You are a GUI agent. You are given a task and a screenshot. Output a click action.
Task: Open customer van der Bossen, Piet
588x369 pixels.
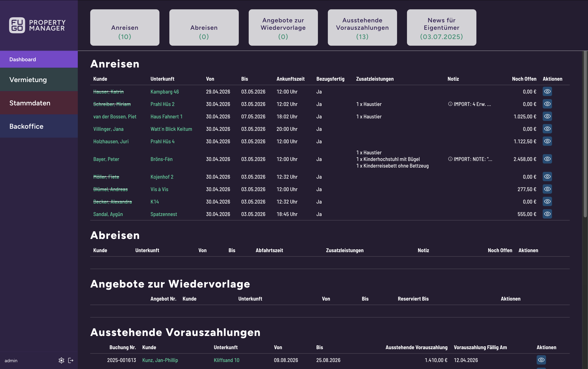pos(115,117)
